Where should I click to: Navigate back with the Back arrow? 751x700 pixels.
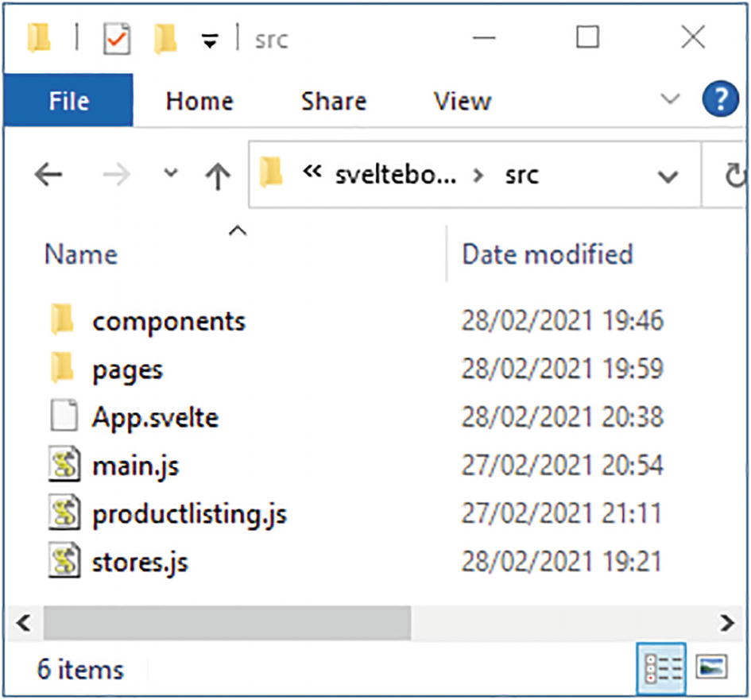pyautogui.click(x=49, y=176)
